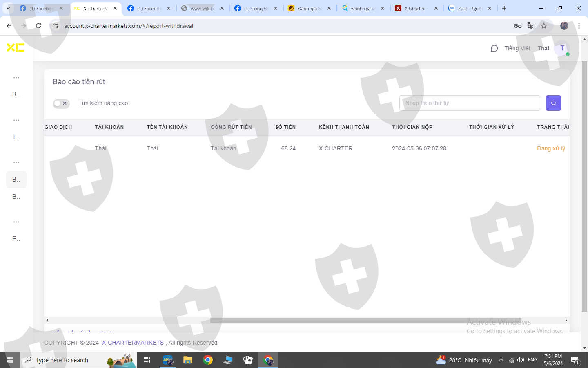Click the -68.24 amount cell

point(287,148)
